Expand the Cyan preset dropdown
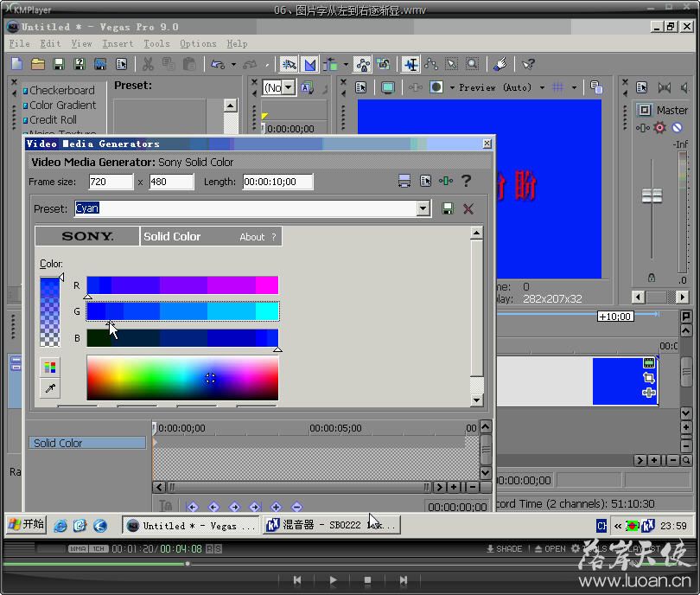Viewport: 700px width, 595px height. click(x=423, y=208)
